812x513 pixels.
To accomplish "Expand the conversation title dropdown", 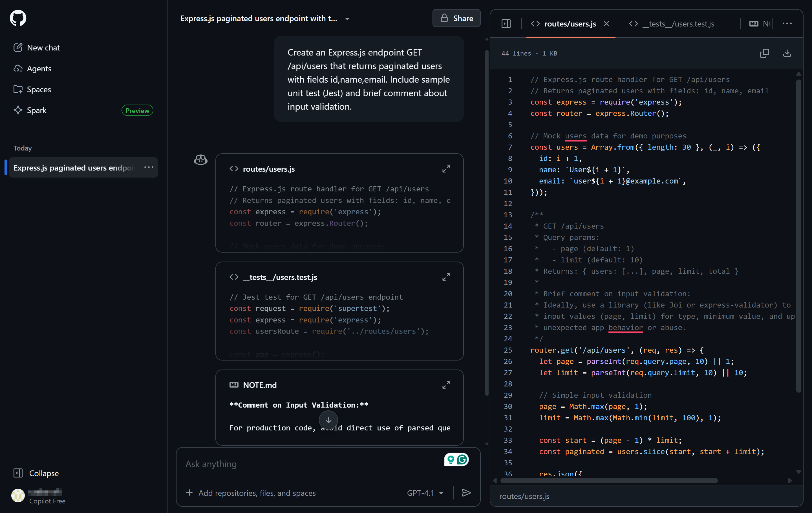I will [x=347, y=19].
